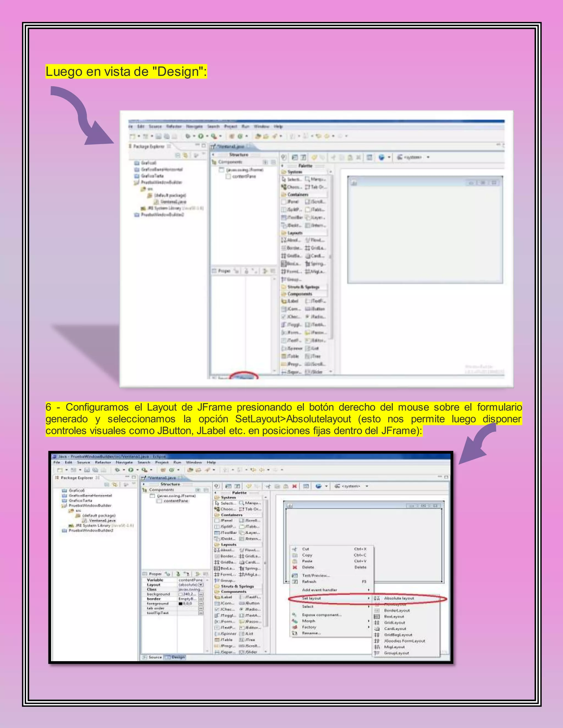Open Tab Or... tool in lower screenshot's palette
This screenshot has height=728, width=563.
250,509
